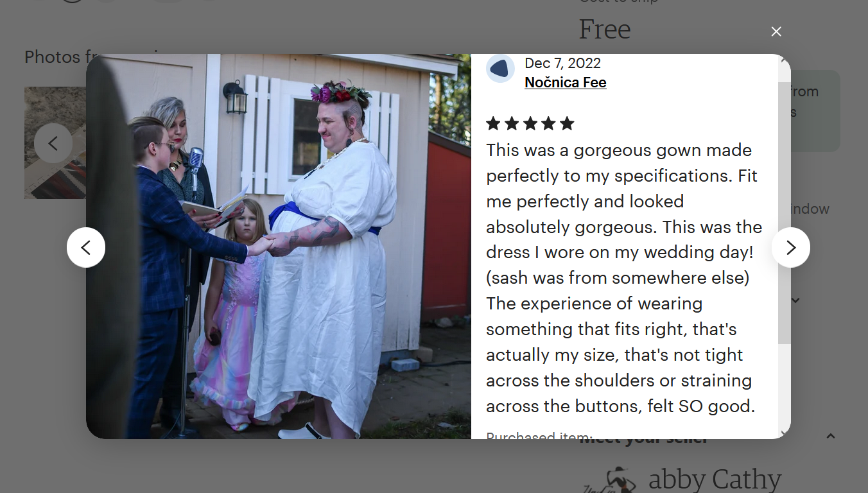Open Nočnica Fee's profile link
Screen dimensions: 868x493
tap(566, 82)
